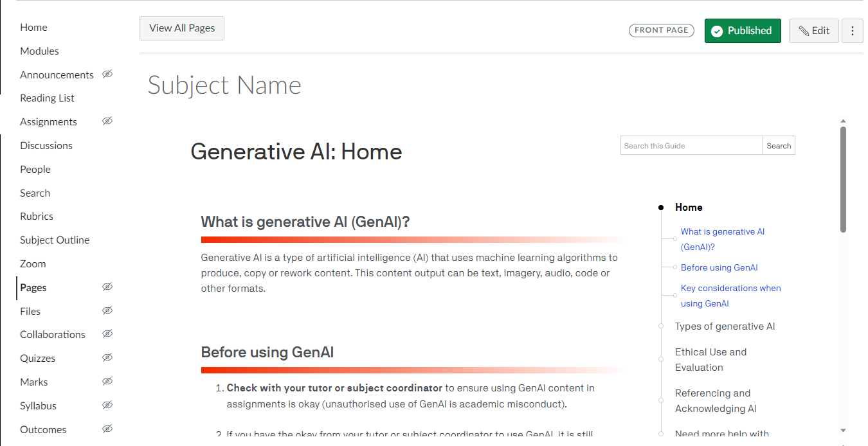Follow the Before using GenAI link

pos(719,267)
